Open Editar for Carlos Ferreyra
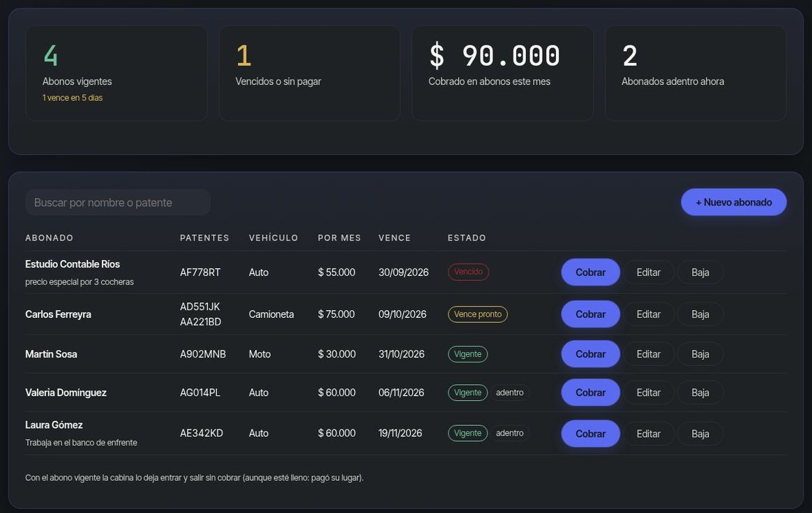This screenshot has height=513, width=812. (648, 314)
